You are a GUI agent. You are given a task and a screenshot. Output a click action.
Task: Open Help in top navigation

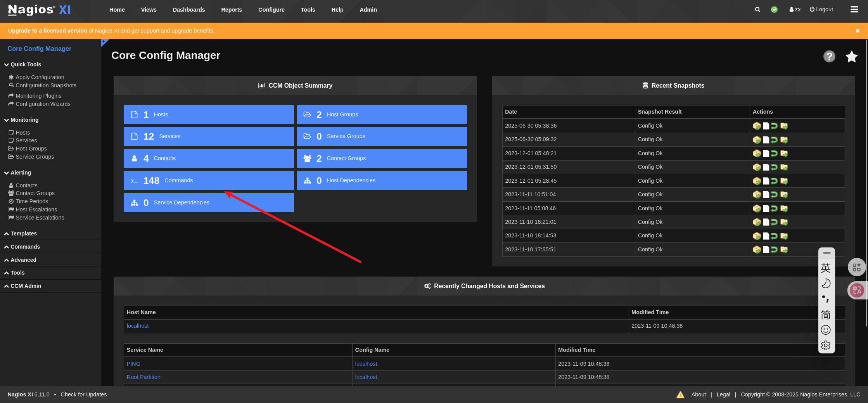[x=337, y=10]
